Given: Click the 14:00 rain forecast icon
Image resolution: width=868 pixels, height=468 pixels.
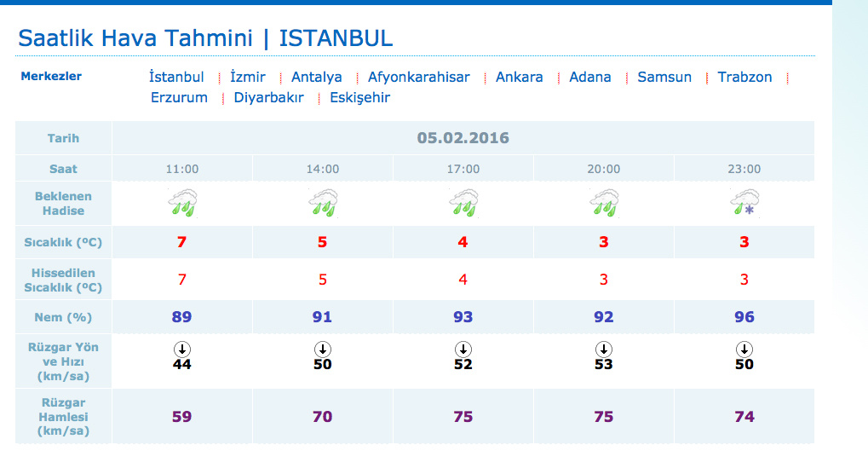Looking at the screenshot, I should [x=323, y=203].
